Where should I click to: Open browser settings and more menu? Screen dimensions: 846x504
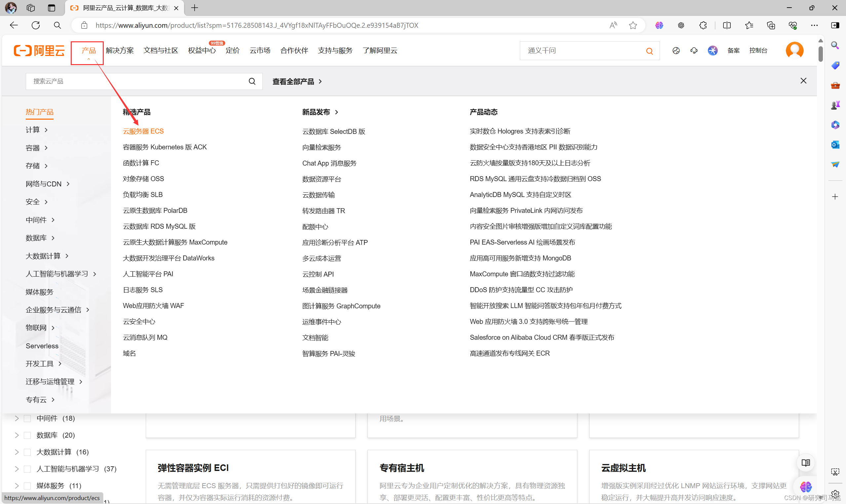[814, 25]
